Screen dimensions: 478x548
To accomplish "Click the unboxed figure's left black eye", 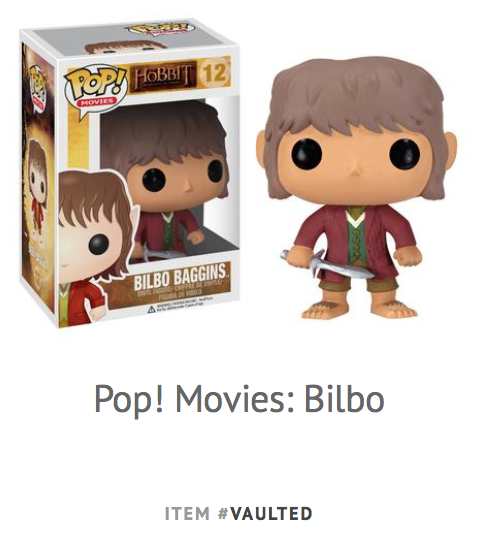I will pyautogui.click(x=307, y=154).
